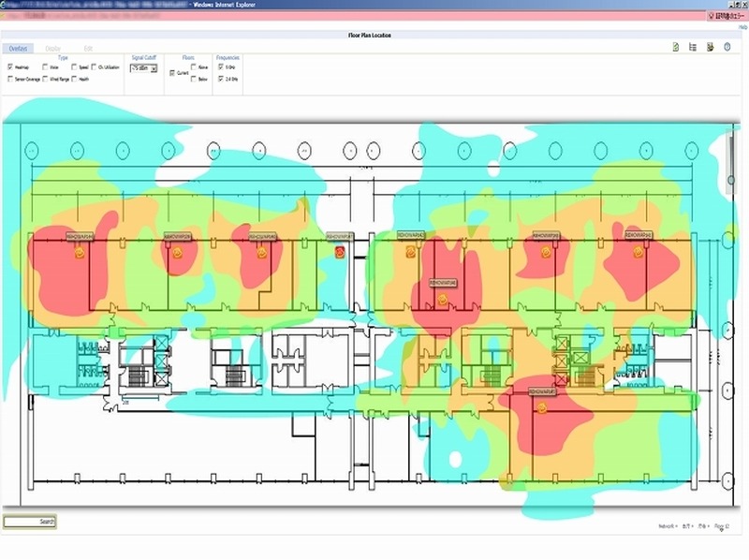This screenshot has height=560, width=749.
Task: Click the Help link at top right
Action: [x=741, y=27]
